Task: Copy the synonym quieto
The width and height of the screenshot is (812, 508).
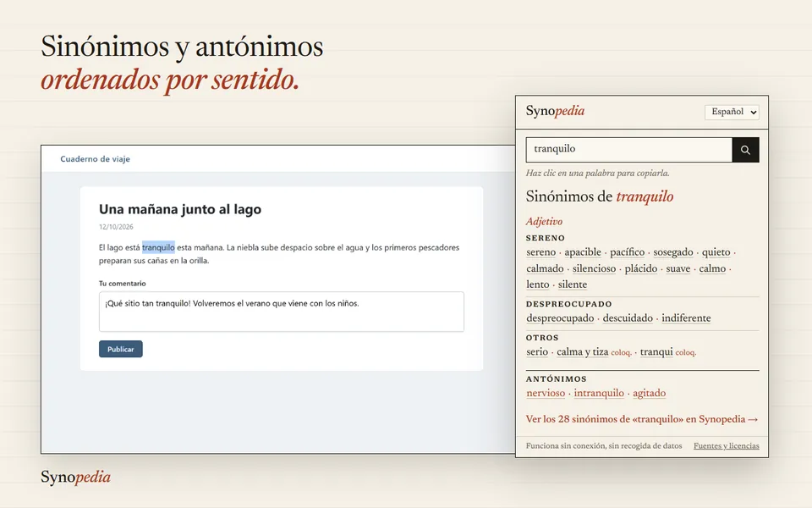Action: (716, 252)
